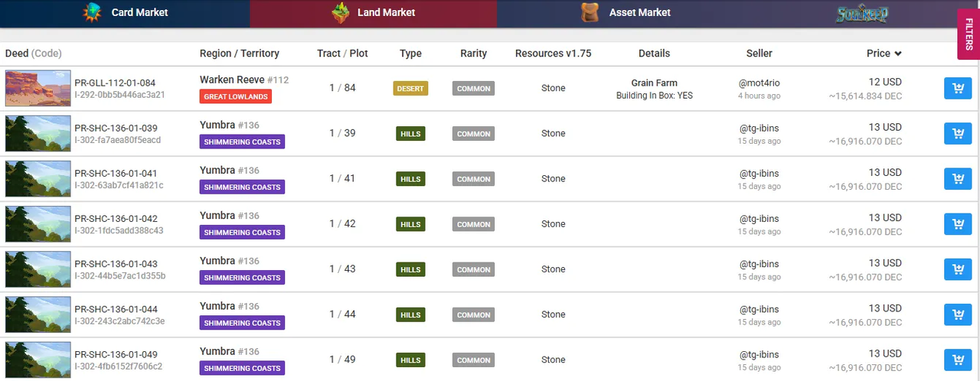Add plot PR-SHC-136-01-042 to cart
This screenshot has height=381, width=980.
(958, 224)
